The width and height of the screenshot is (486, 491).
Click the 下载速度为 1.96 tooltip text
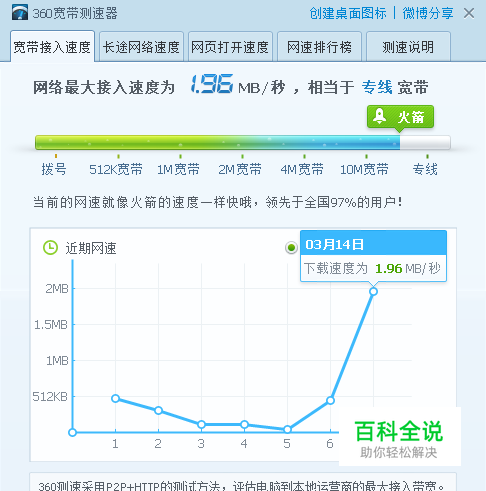click(372, 268)
